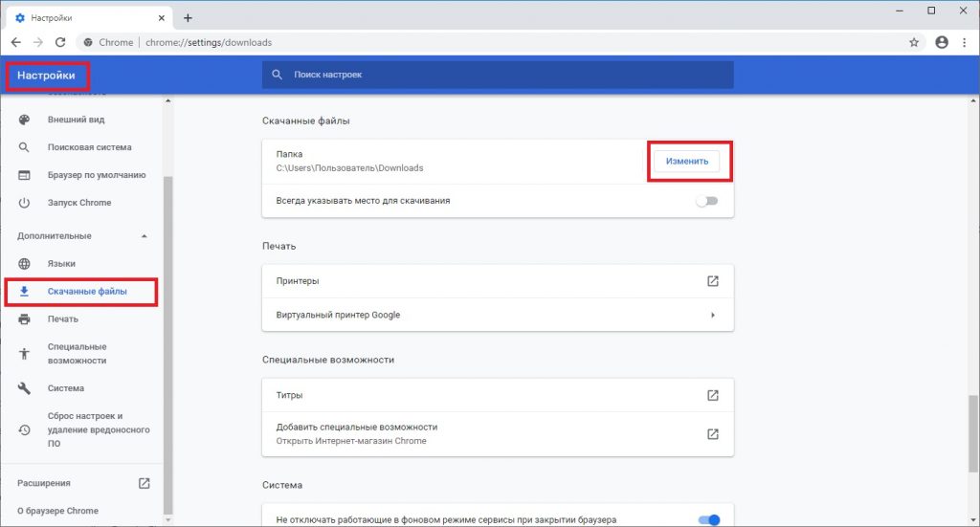Viewport: 980px width, 527px height.
Task: Disable background apps toggle under Система
Action: tap(709, 520)
